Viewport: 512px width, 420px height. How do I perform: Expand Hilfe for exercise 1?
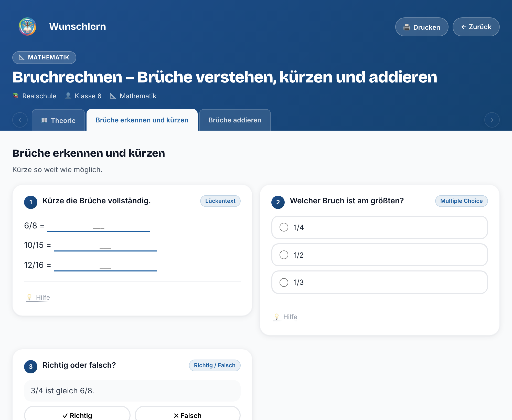point(38,297)
